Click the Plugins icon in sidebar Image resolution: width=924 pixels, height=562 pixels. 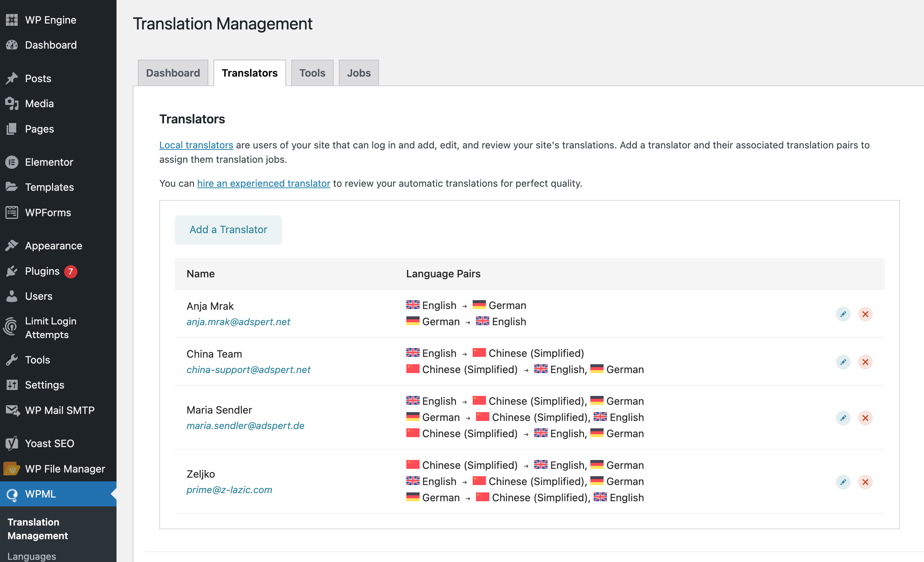(12, 271)
